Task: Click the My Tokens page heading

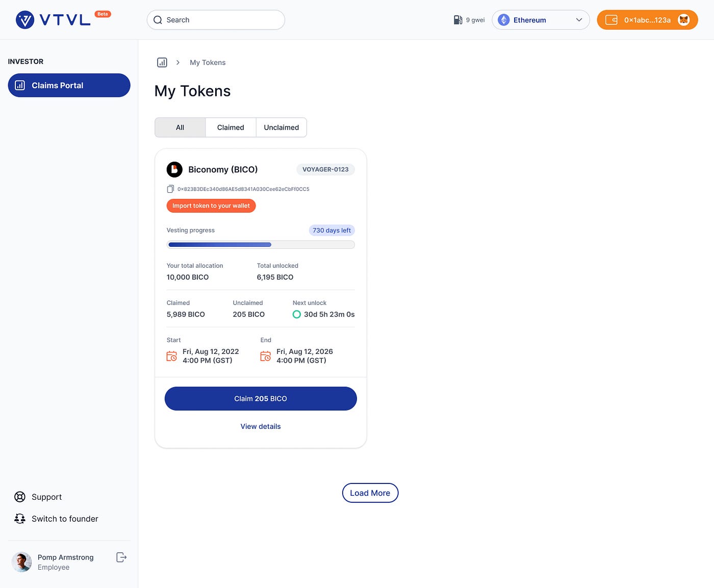Action: click(x=193, y=91)
